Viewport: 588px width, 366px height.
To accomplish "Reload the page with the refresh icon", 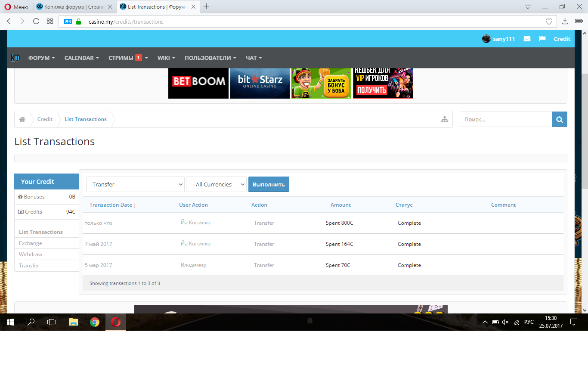I will (36, 22).
